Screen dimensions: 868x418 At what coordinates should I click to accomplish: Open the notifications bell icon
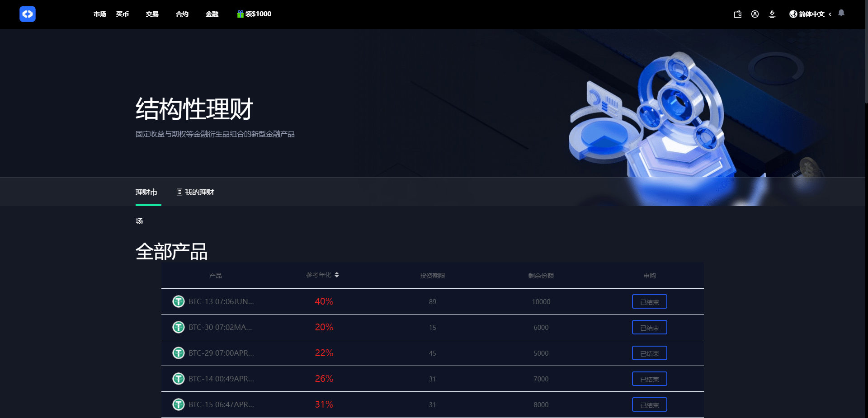[841, 13]
